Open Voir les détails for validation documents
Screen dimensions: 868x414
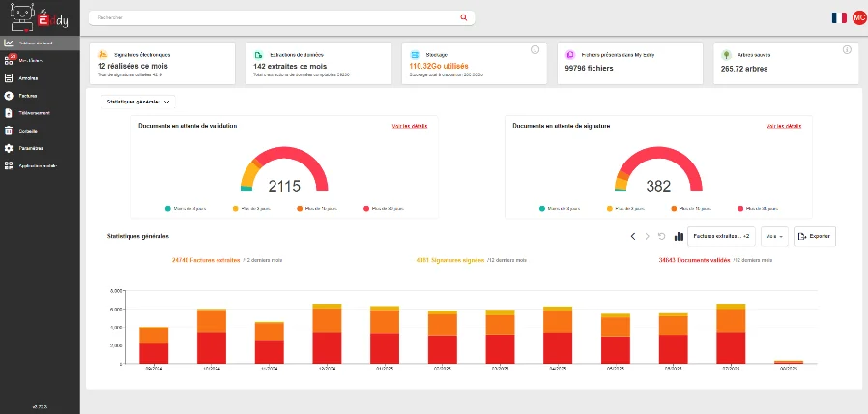click(x=409, y=126)
